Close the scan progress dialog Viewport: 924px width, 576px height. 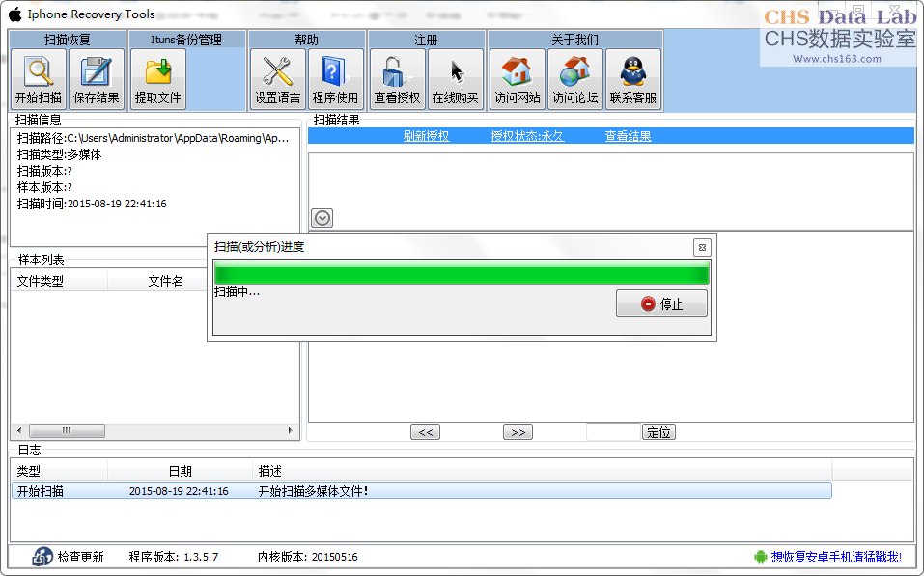(702, 247)
